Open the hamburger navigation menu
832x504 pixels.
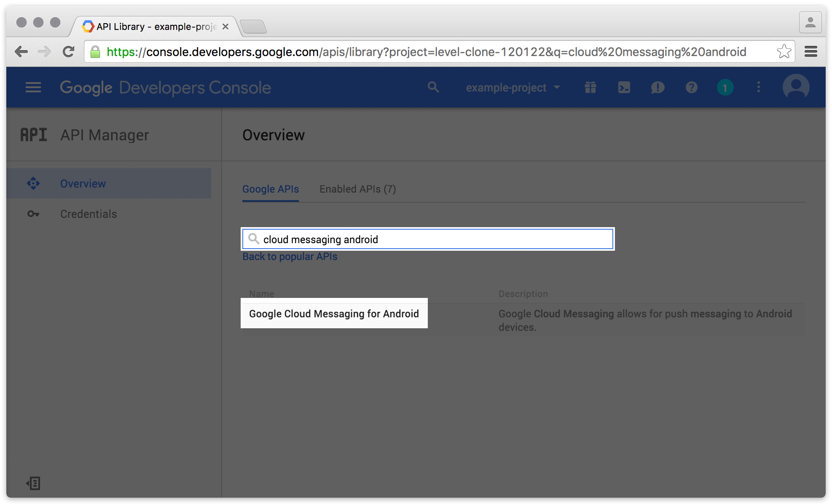tap(33, 87)
